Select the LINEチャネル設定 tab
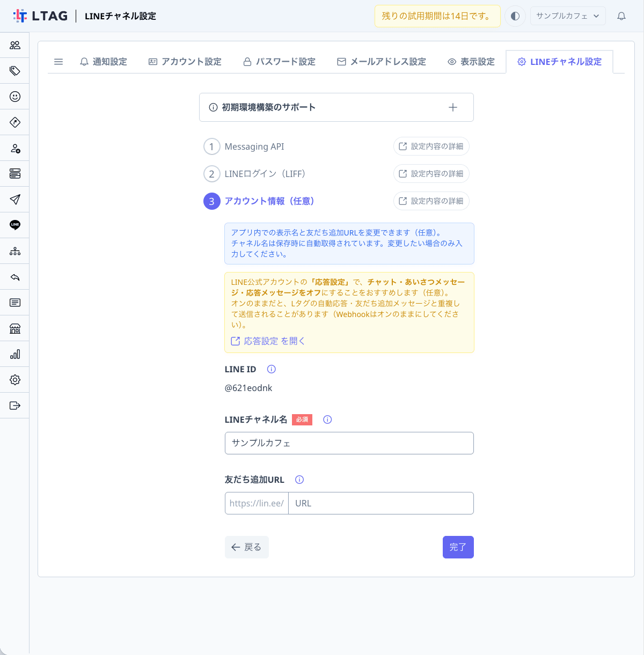This screenshot has height=655, width=644. pyautogui.click(x=559, y=62)
